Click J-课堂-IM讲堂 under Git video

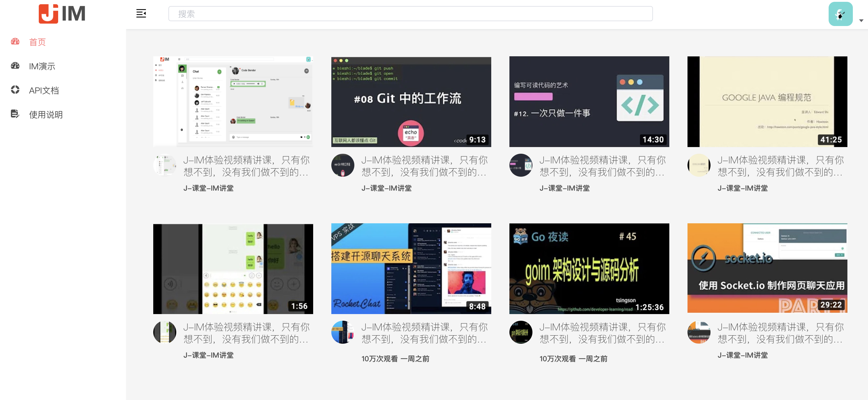[386, 188]
